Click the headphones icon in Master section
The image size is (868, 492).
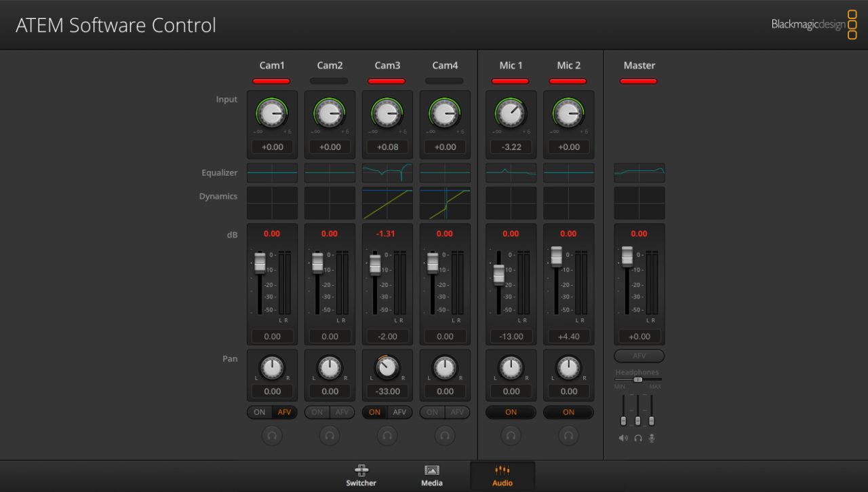tap(637, 438)
